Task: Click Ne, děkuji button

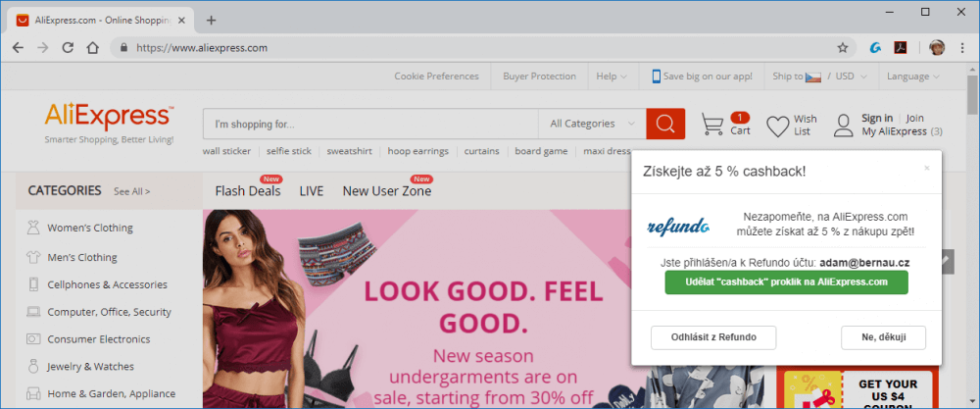Action: [884, 337]
